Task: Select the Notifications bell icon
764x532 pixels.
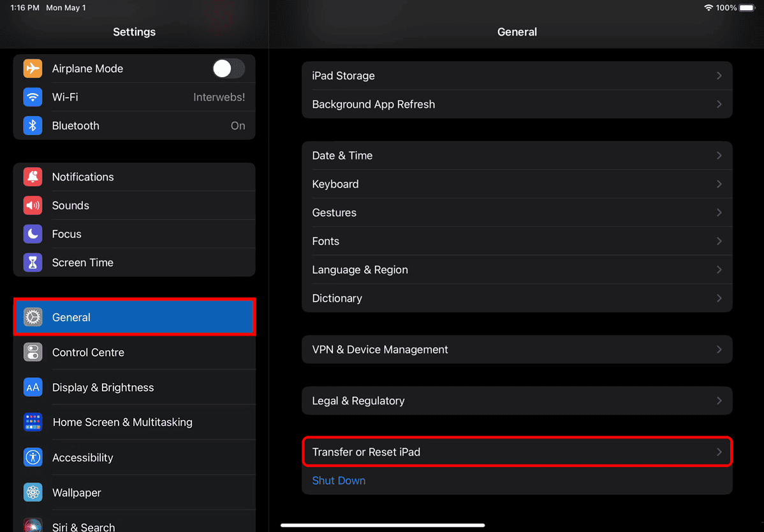Action: coord(33,177)
